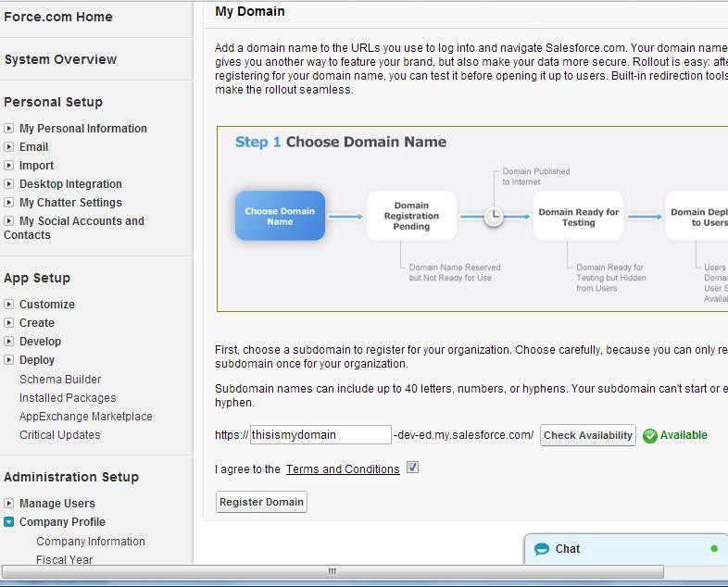The image size is (728, 587).
Task: Expand My Chatter Settings section
Action: tap(9, 203)
